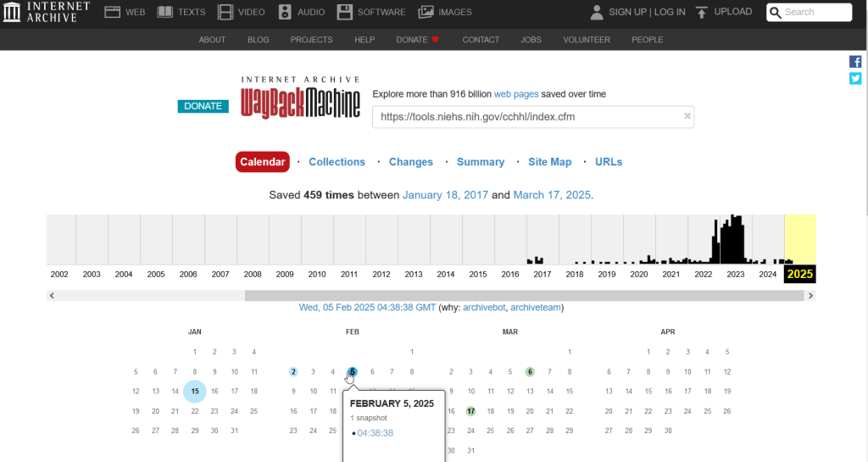Switch to the Collections tab
The height and width of the screenshot is (462, 868).
pyautogui.click(x=337, y=162)
